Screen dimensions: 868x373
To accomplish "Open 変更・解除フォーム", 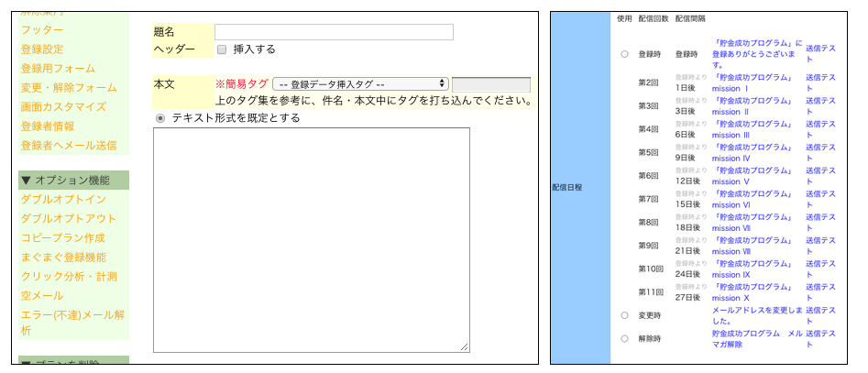I will [x=69, y=87].
